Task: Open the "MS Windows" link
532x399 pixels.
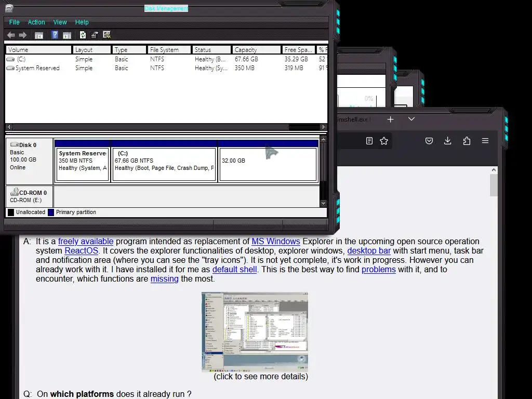Action: [x=275, y=241]
